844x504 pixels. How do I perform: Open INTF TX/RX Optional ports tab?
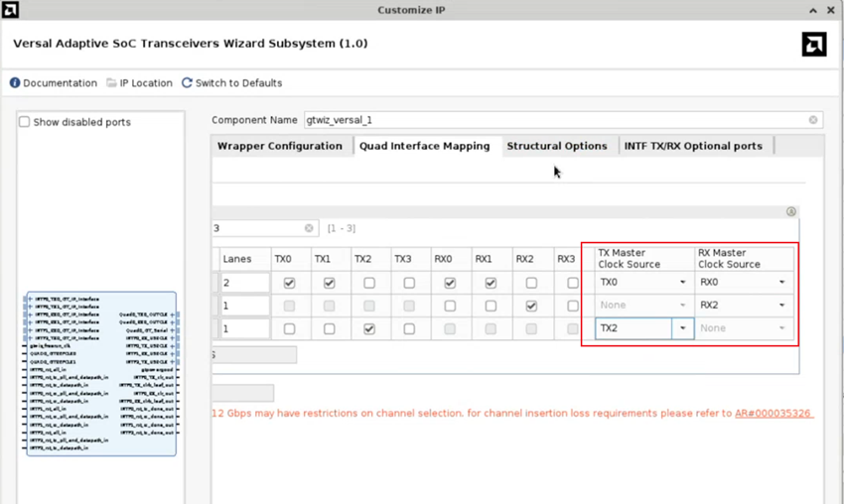[693, 146]
